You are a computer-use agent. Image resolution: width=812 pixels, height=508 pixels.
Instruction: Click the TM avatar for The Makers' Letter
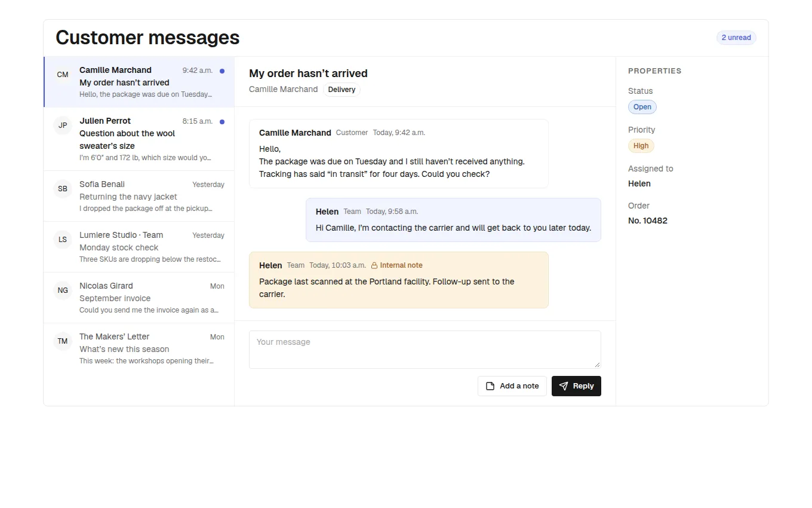tap(63, 341)
